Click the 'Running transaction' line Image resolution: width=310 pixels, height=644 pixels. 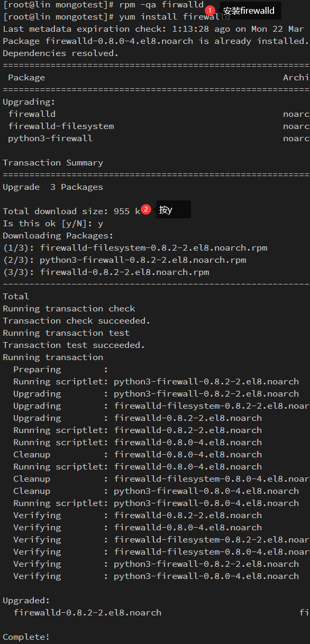pos(53,357)
